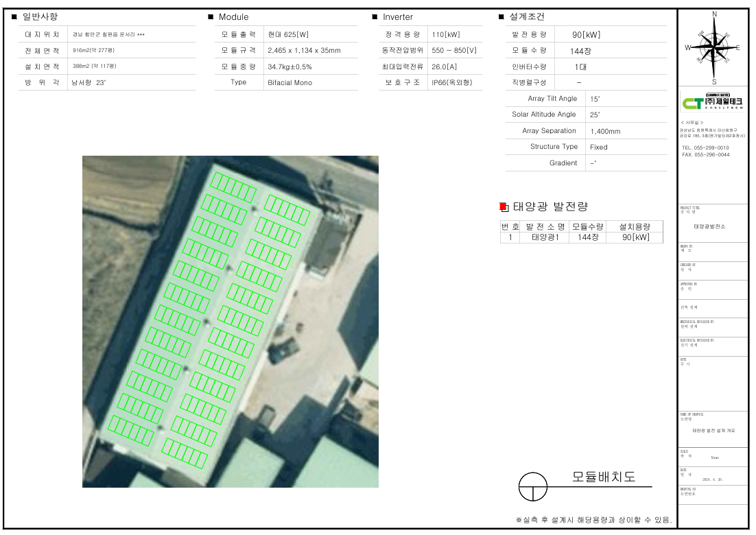756x535 pixels.
Task: Select the 현대 625[W] module output value
Action: 288,34
